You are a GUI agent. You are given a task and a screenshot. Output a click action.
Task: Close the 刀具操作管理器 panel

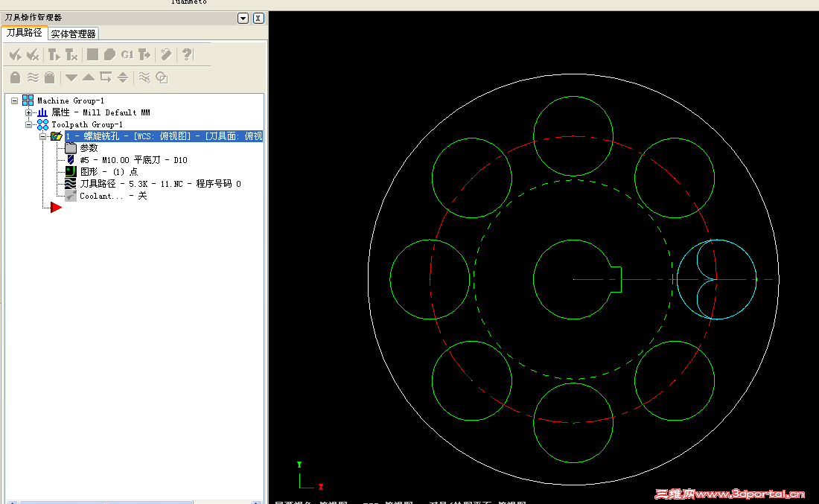coord(258,19)
